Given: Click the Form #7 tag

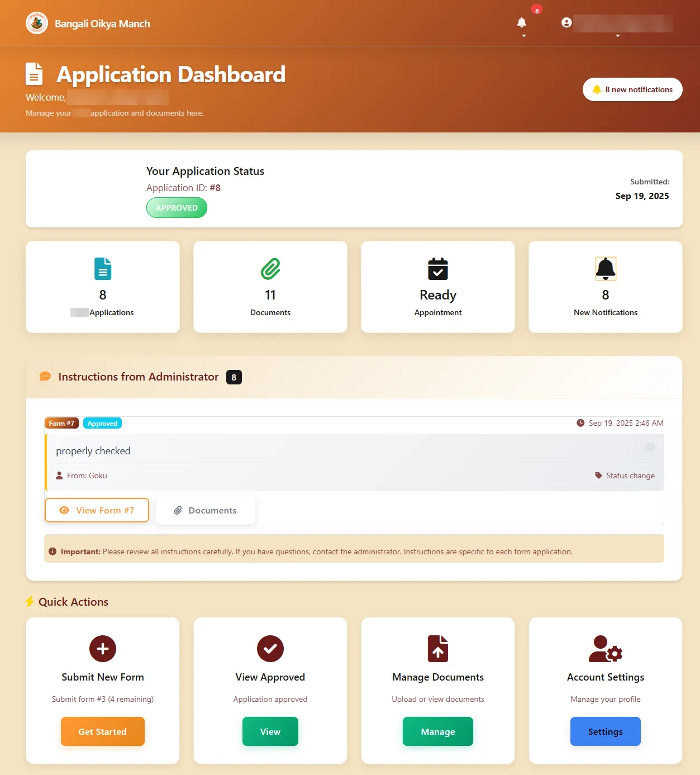Looking at the screenshot, I should tap(61, 424).
